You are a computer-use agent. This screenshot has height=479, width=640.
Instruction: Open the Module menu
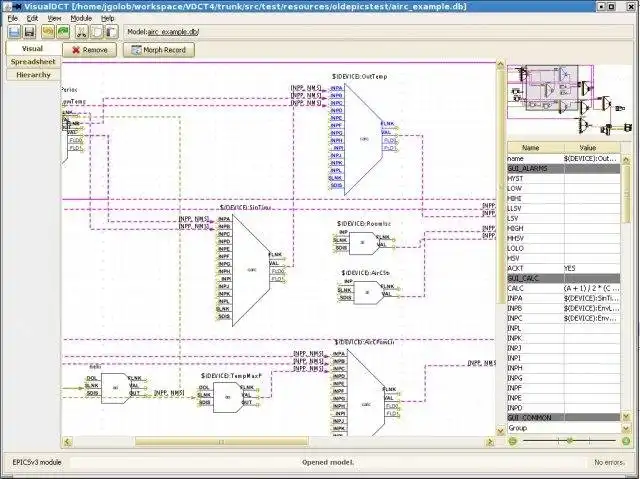tap(81, 18)
